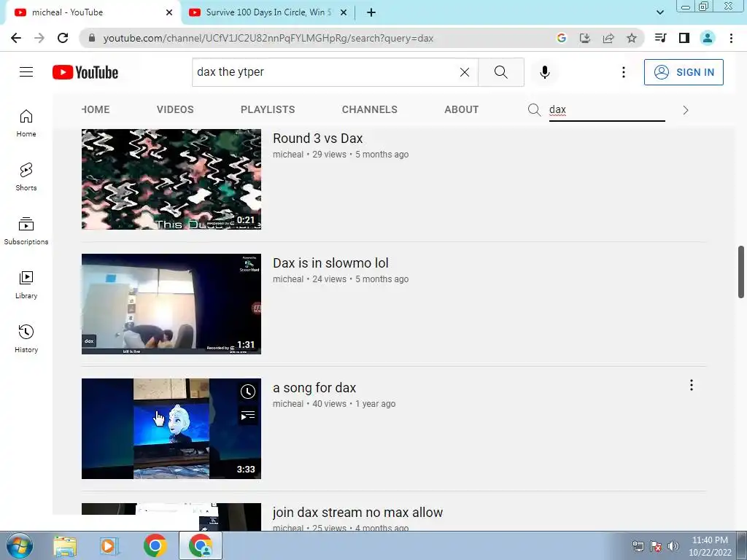Open YouTube settings three-dot menu

(x=623, y=72)
